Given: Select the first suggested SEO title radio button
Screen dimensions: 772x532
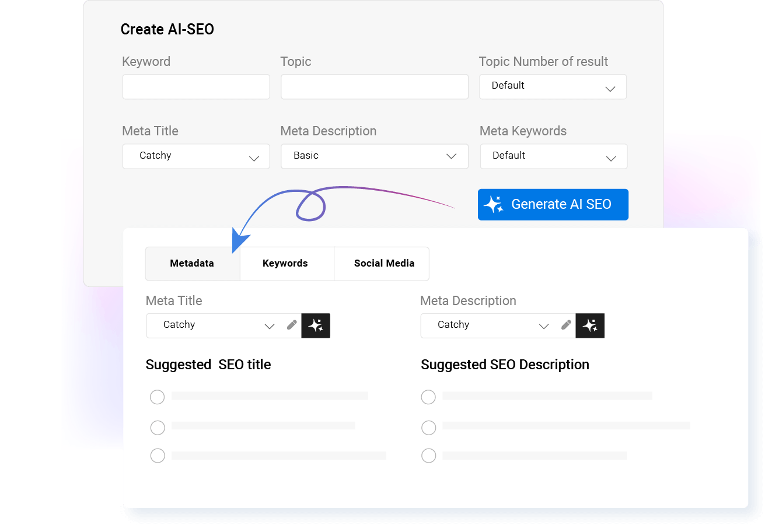Looking at the screenshot, I should 157,397.
